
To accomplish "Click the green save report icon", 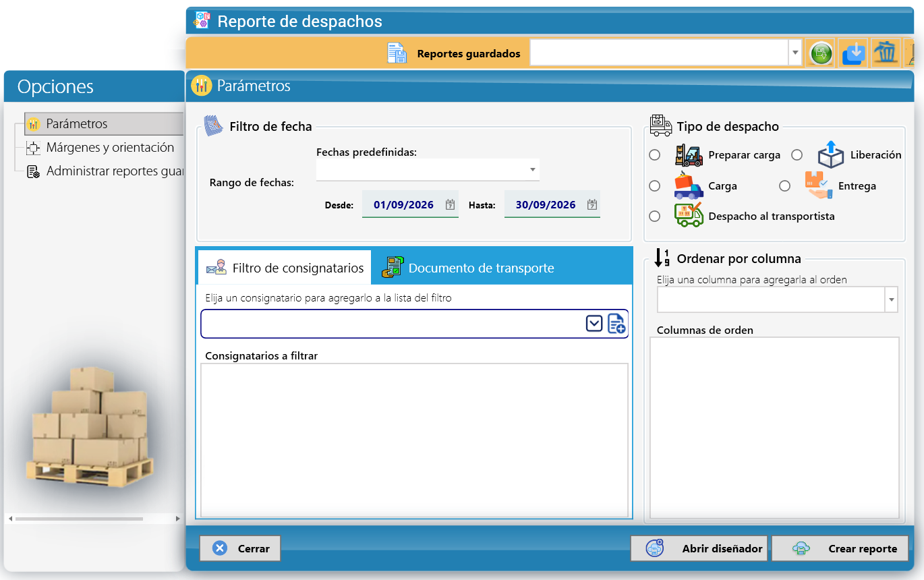I will [821, 53].
